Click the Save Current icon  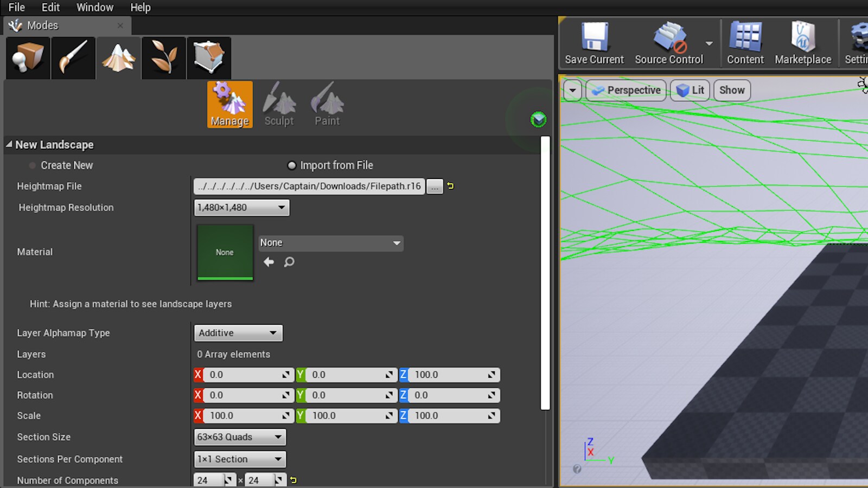click(593, 43)
